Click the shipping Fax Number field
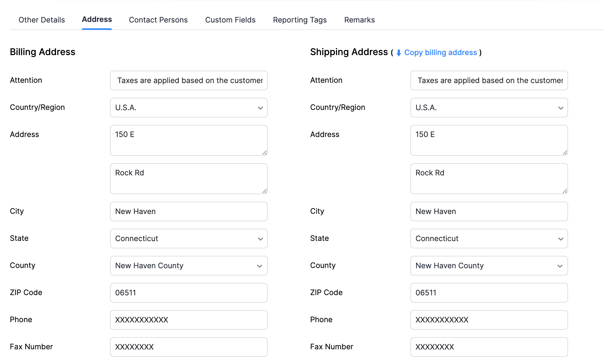 point(489,347)
